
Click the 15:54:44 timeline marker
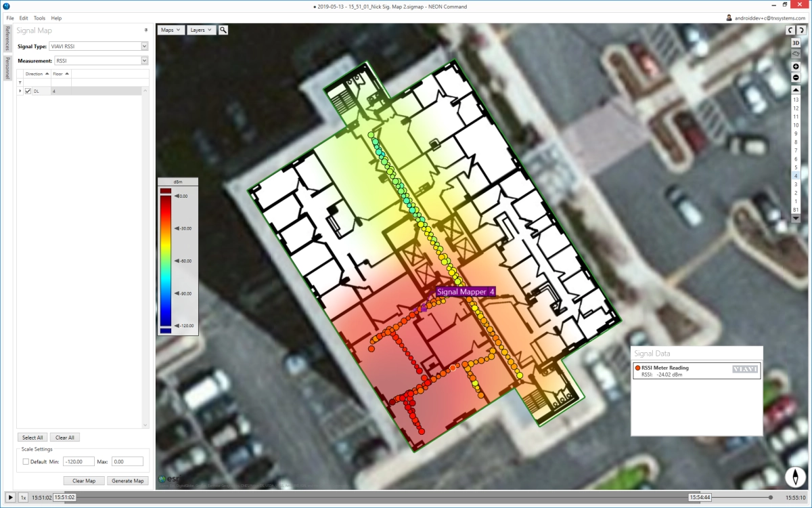700,497
